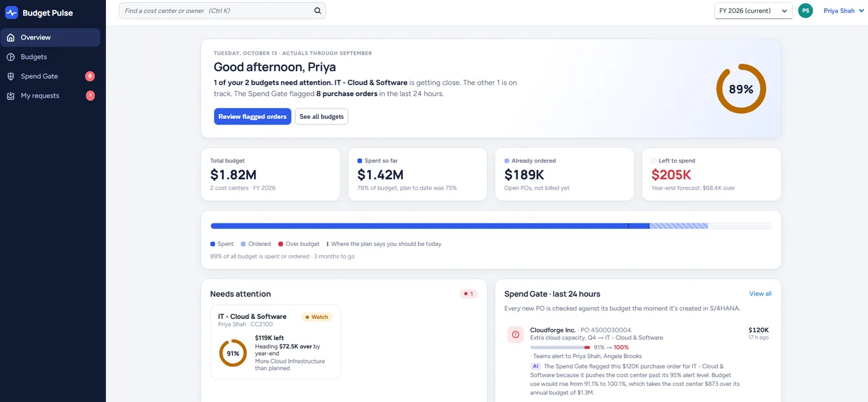Click the Spend Gate shield icon

click(11, 76)
